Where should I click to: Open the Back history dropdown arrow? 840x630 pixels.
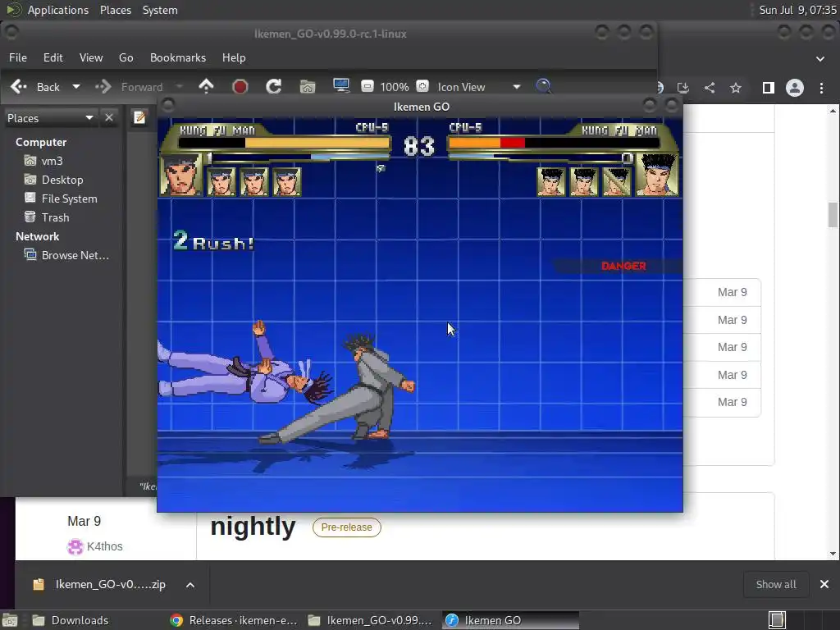point(76,87)
